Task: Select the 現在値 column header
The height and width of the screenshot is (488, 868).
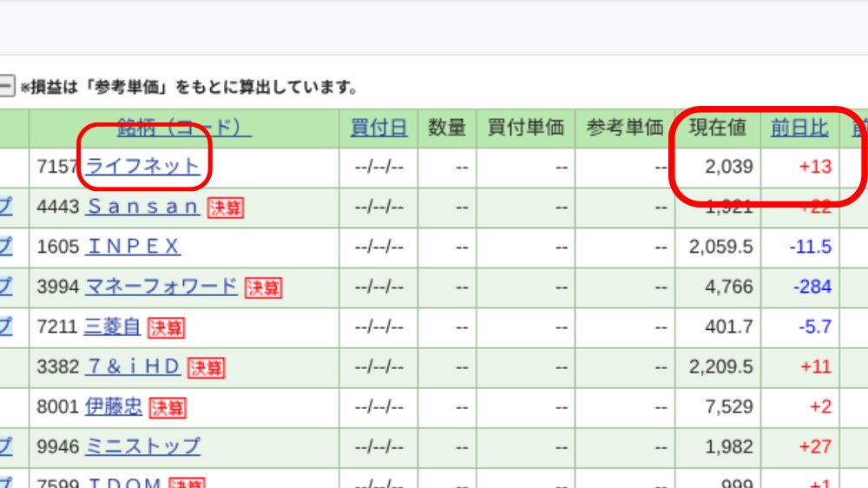Action: point(718,128)
